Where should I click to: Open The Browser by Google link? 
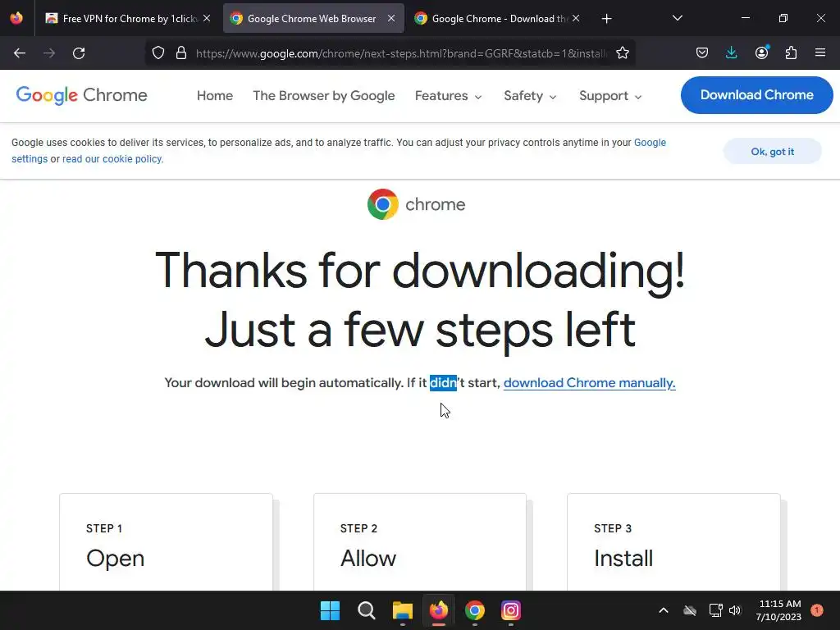(x=323, y=96)
